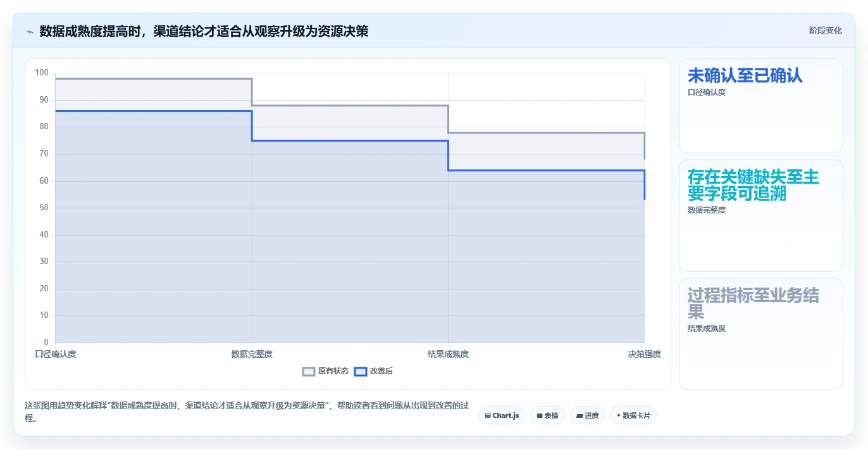The width and height of the screenshot is (868, 449).
Task: Click 结果成熟度 caption in the third card
Action: pos(707,329)
